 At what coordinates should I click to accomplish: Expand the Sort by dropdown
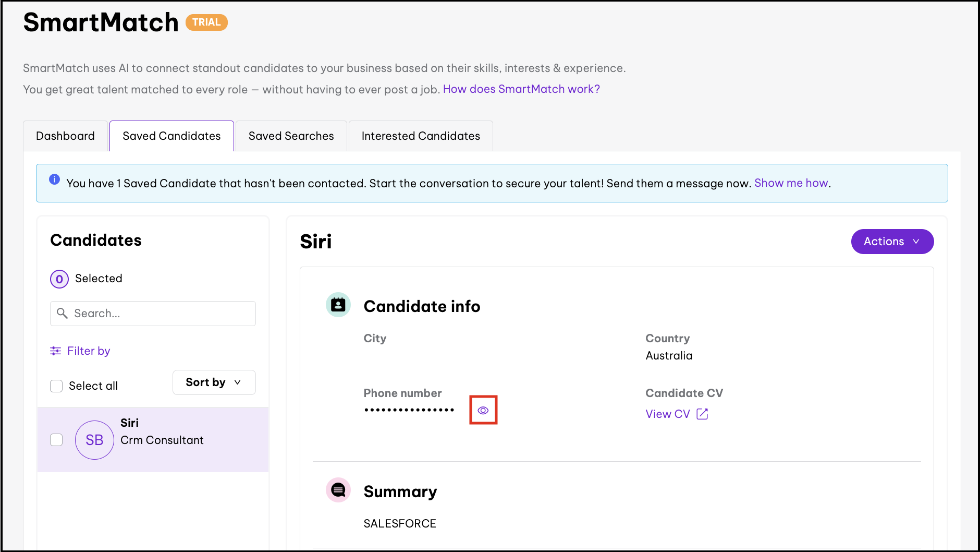pos(214,382)
